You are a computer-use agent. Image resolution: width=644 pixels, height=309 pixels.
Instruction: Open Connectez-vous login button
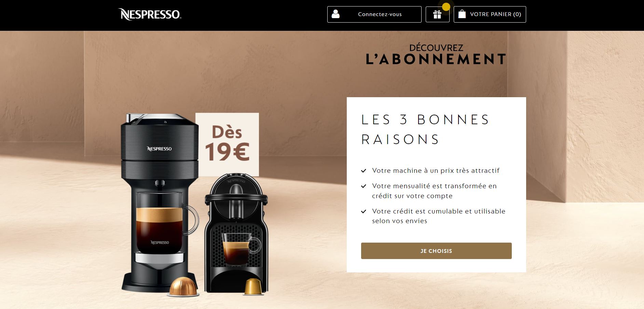tap(374, 14)
